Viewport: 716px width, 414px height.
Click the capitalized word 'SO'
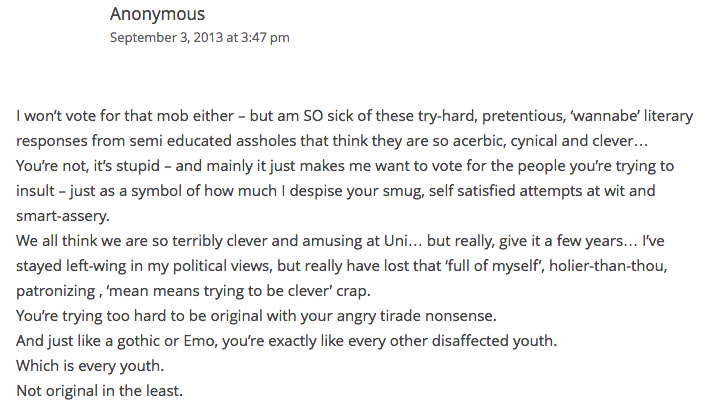tap(313, 116)
